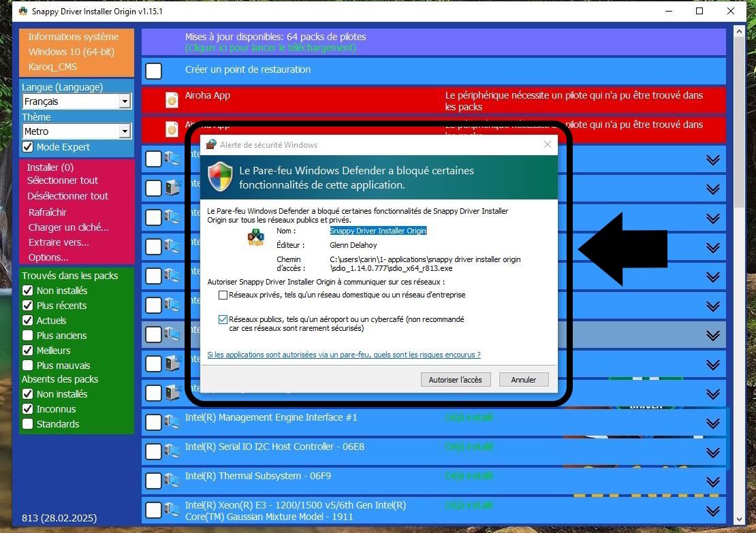Open firewall risks help link
This screenshot has height=533, width=756.
[x=344, y=355]
